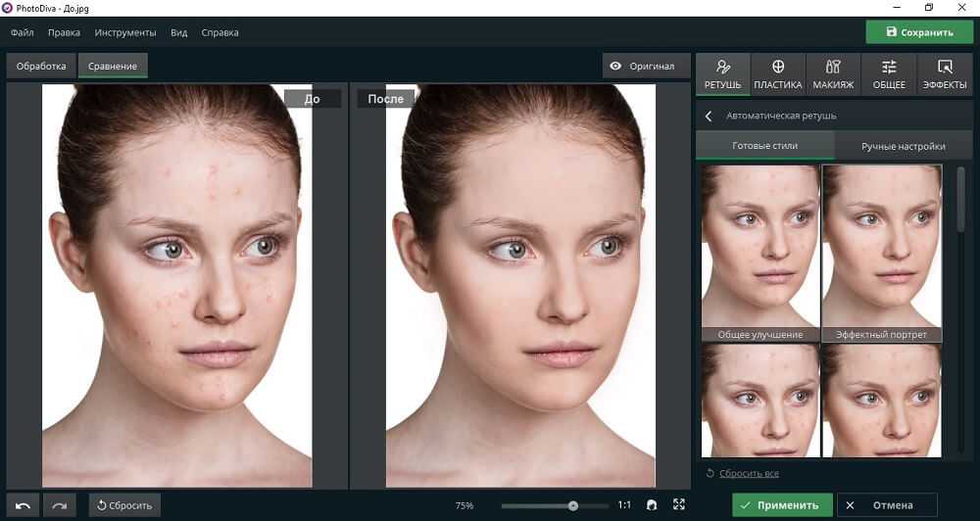Select the Общее улучшение style thumbnail

(760, 253)
